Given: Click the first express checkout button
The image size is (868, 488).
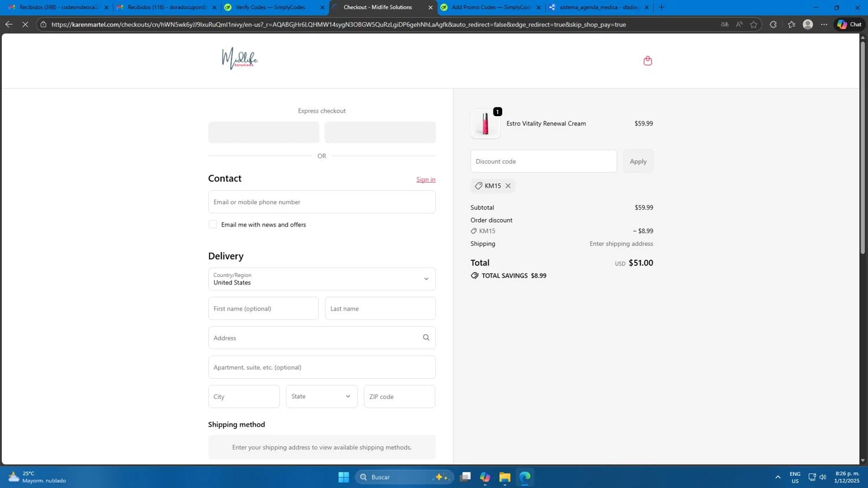Looking at the screenshot, I should 264,132.
